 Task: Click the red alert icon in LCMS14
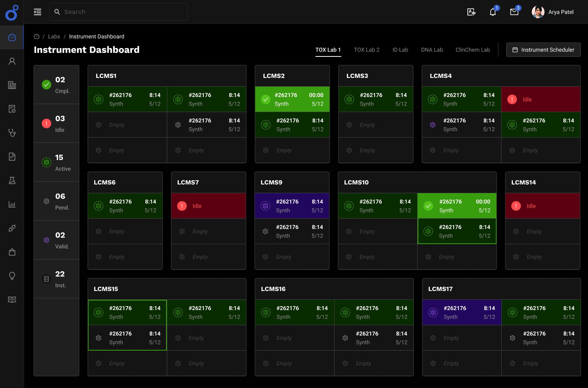(516, 206)
